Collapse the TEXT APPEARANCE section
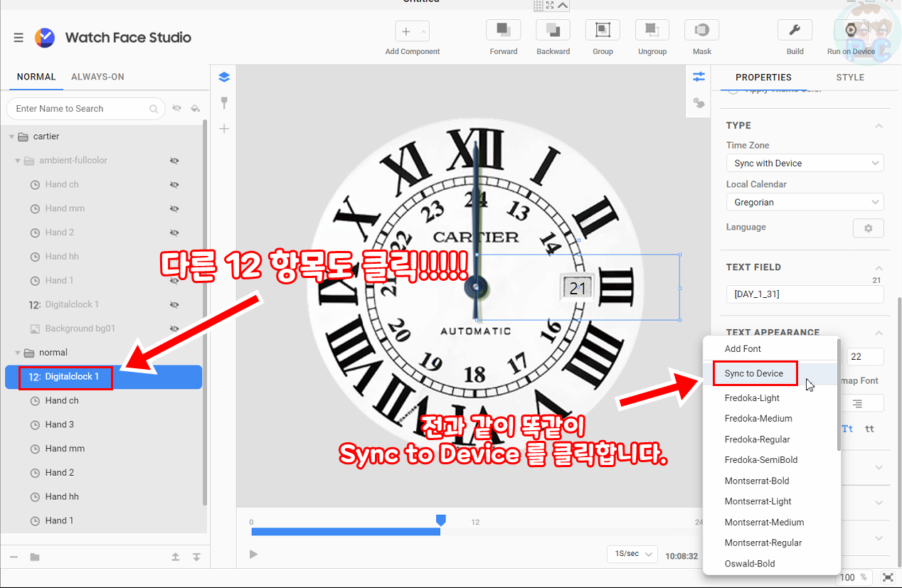The image size is (902, 588). [879, 333]
